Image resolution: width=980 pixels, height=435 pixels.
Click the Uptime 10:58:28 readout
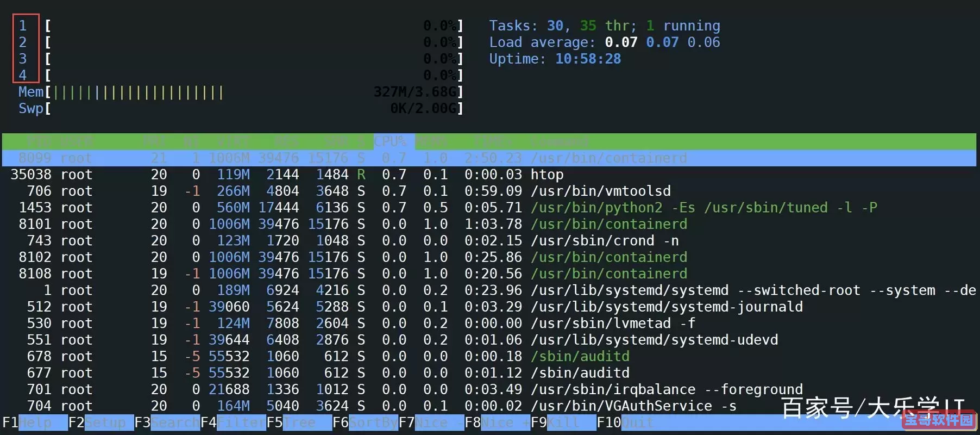coord(555,59)
